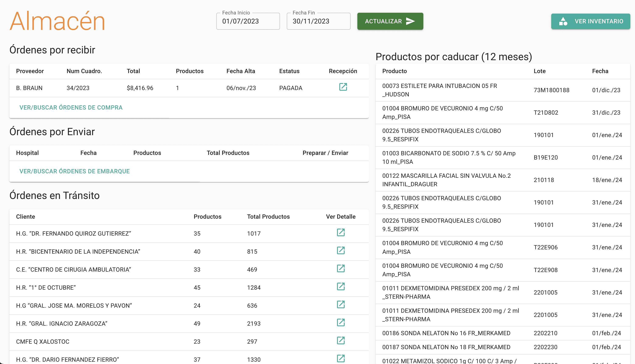Open reception for B. BRAUN order

[x=343, y=87]
